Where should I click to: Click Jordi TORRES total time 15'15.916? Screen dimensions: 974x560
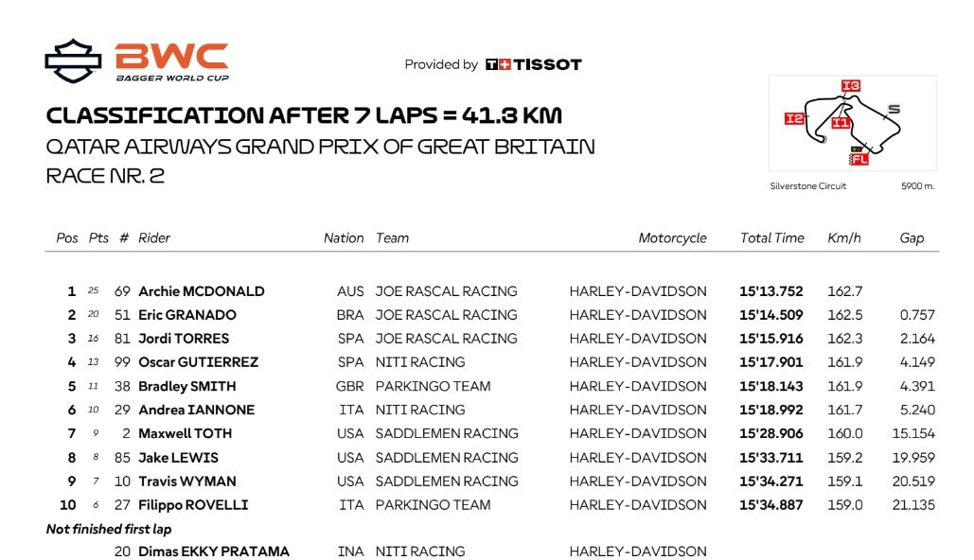770,339
